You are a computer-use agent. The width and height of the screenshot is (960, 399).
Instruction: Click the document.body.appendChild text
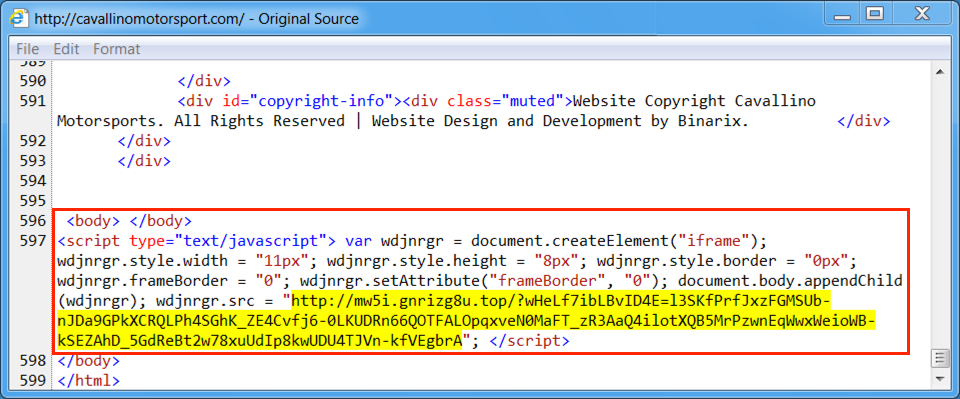[790, 281]
